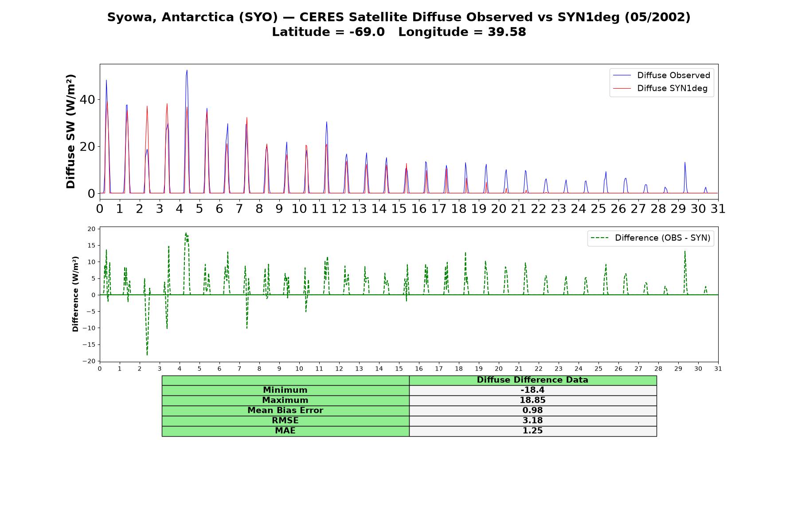This screenshot has height=532, width=798.
Task: Click the Difference (OBS - SYN) legend label
Action: [x=662, y=238]
